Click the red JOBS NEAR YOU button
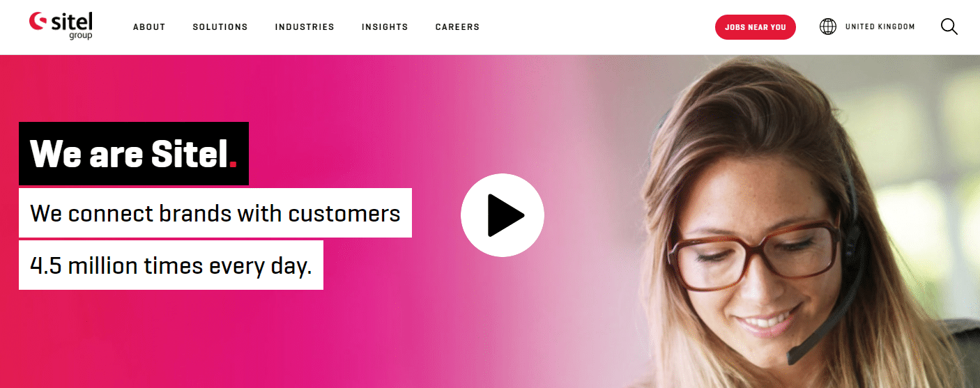 click(x=755, y=27)
